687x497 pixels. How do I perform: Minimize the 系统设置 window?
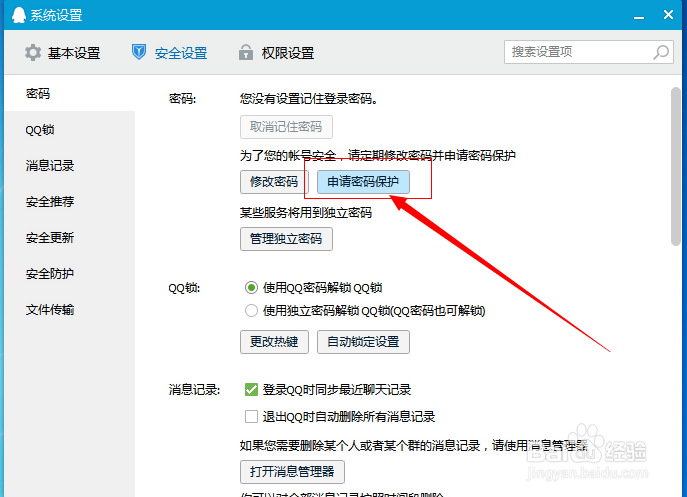pyautogui.click(x=639, y=16)
